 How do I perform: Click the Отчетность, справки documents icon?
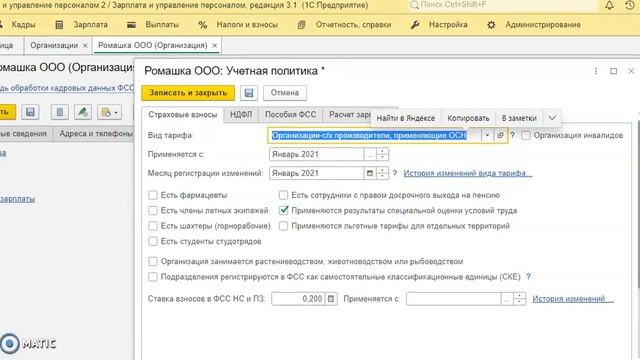[x=301, y=25]
